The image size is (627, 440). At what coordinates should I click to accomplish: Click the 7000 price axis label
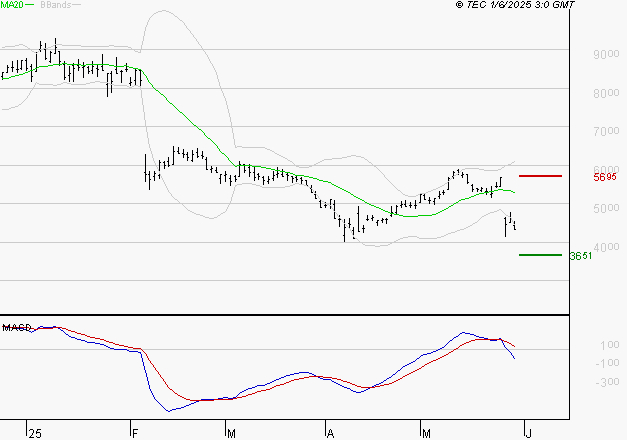point(606,131)
